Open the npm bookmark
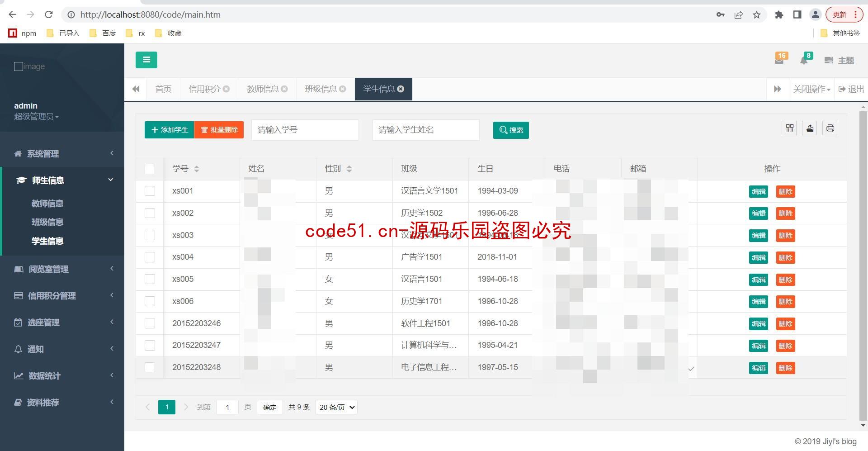868x451 pixels. pos(22,33)
